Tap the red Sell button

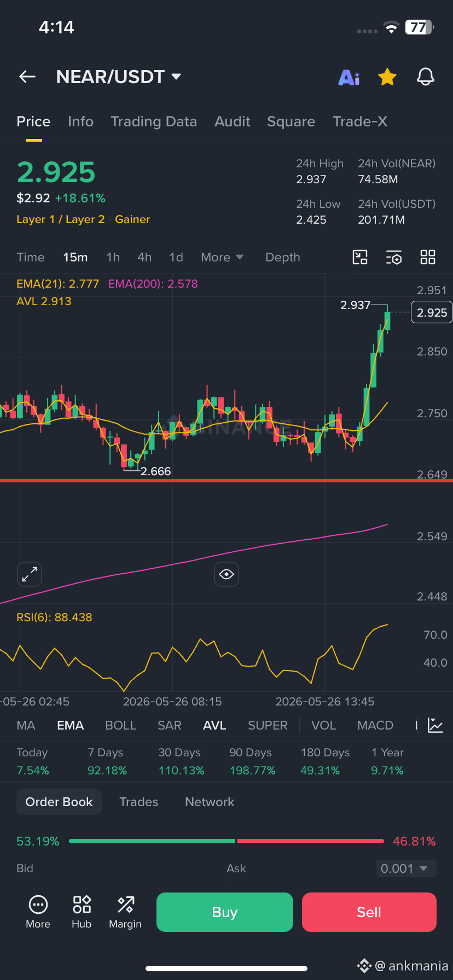pos(369,912)
